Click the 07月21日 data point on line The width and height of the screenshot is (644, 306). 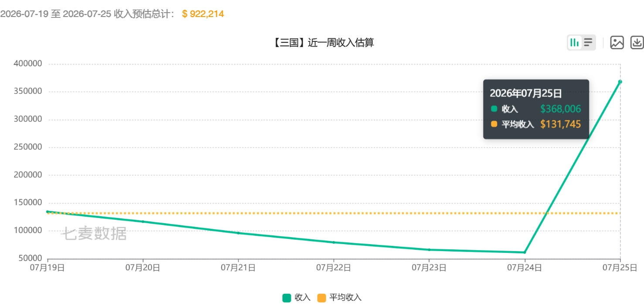pos(238,233)
